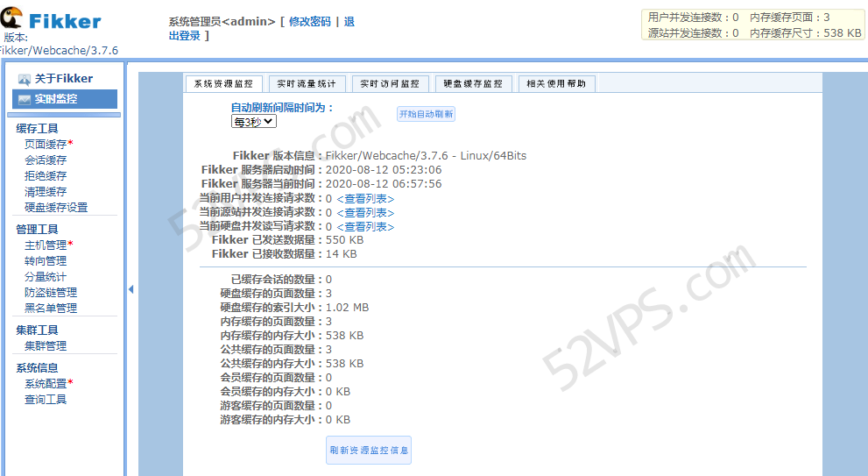The width and height of the screenshot is (868, 476).
Task: Open 黑名单管理 in the sidebar
Action: tap(51, 308)
